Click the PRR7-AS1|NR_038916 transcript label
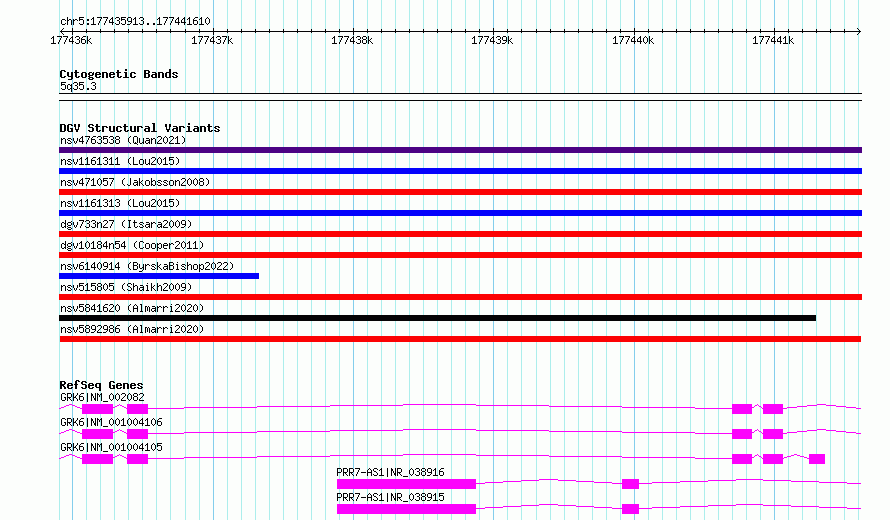 [x=391, y=472]
